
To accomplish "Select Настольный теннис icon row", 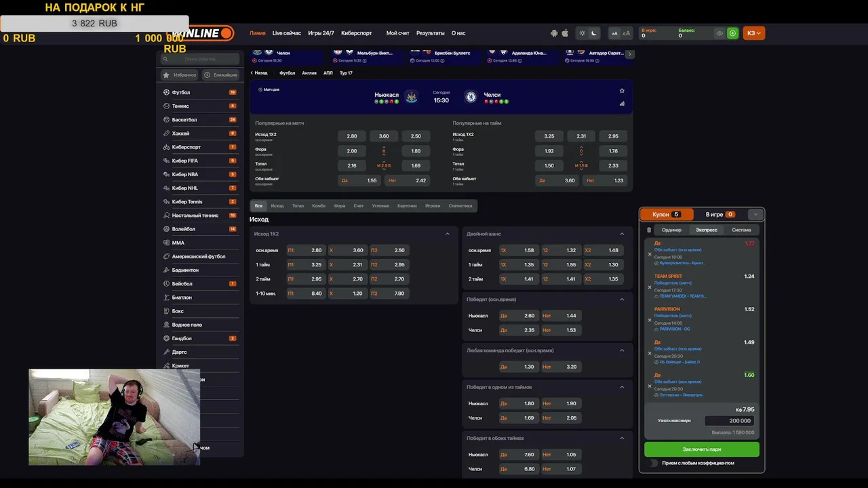I will pyautogui.click(x=200, y=216).
